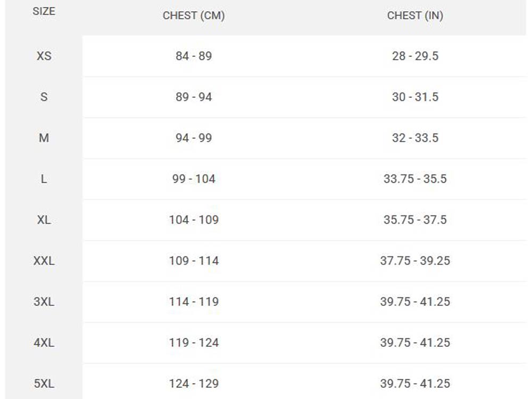Click the 94 - 99 chest value
This screenshot has height=399, width=532.
(194, 138)
